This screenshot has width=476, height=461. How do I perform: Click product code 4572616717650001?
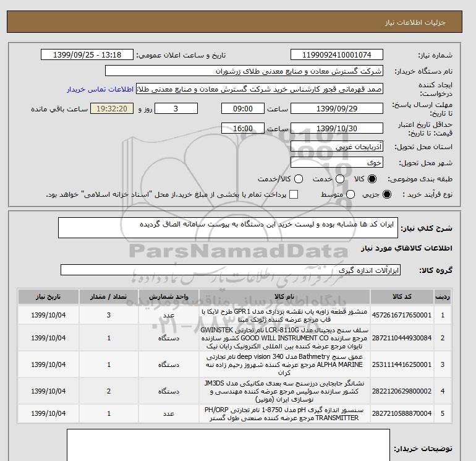pyautogui.click(x=402, y=315)
